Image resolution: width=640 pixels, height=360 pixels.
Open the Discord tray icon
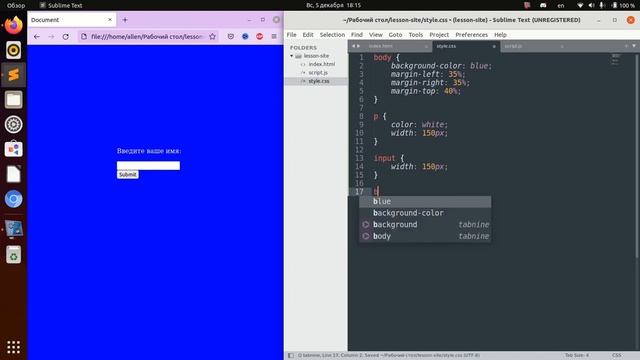pos(543,5)
